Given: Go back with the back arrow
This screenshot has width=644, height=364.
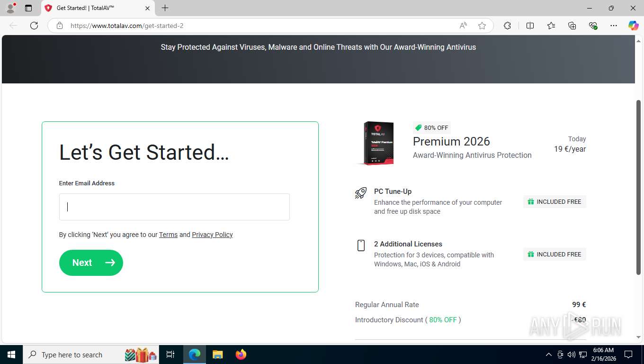Looking at the screenshot, I should click(13, 26).
